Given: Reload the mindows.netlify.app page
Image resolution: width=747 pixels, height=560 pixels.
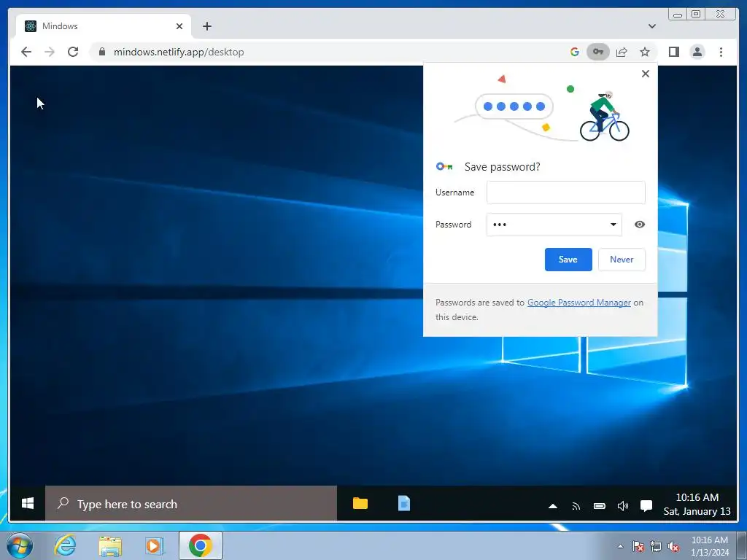Looking at the screenshot, I should point(73,52).
